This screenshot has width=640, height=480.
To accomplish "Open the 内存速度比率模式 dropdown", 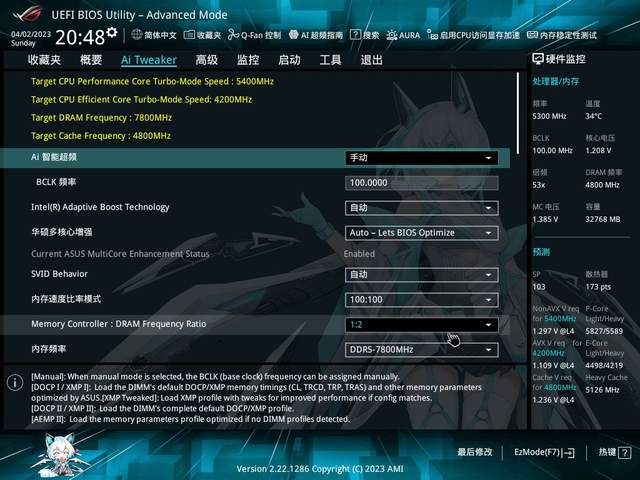I will pos(422,300).
